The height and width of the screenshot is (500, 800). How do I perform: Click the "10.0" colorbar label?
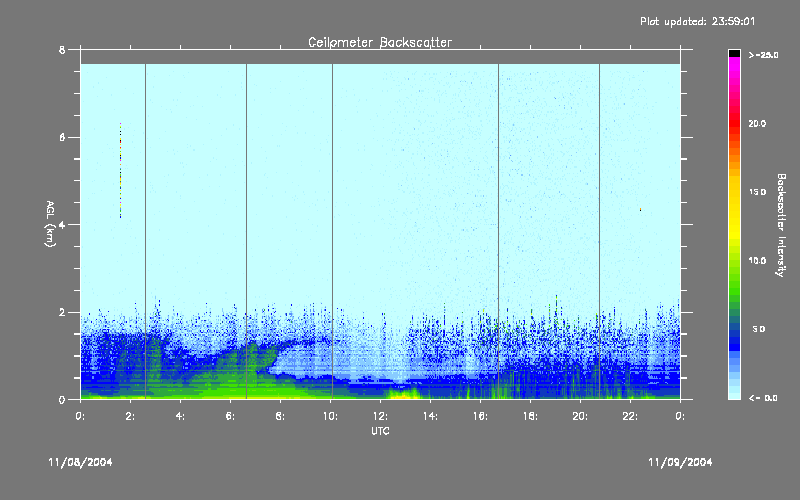click(757, 261)
